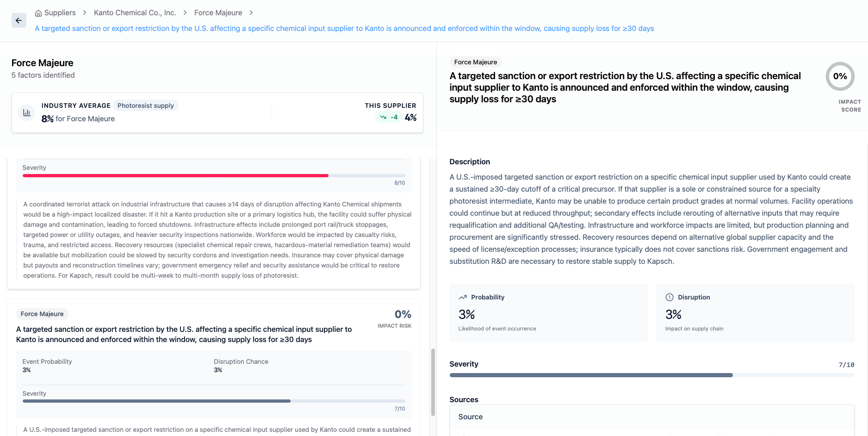868x436 pixels.
Task: Click the downward trend icon near -4
Action: 383,117
